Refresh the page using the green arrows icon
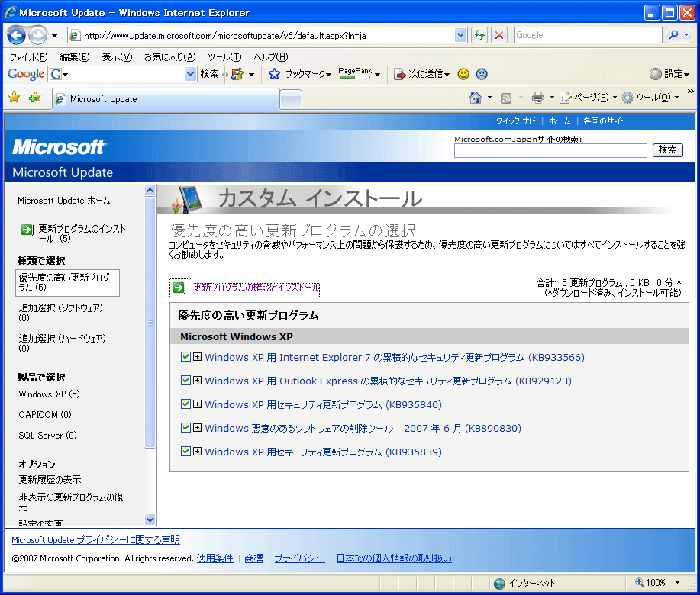 pos(479,35)
